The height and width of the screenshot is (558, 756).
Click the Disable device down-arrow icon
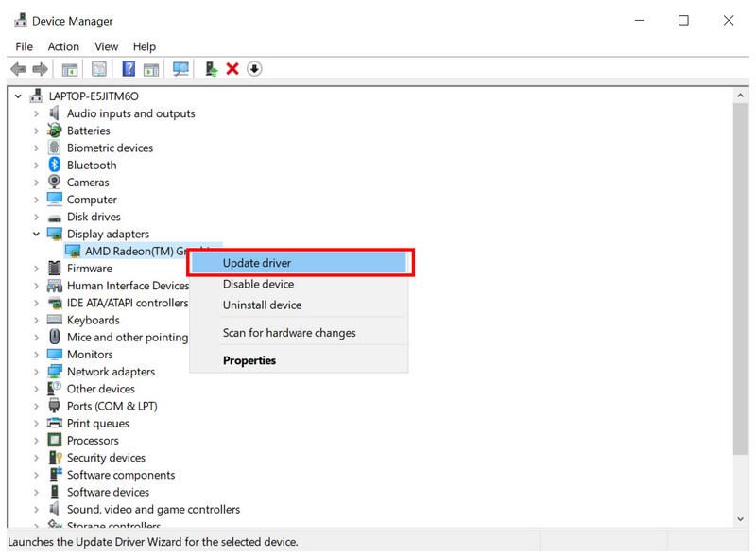[x=254, y=68]
